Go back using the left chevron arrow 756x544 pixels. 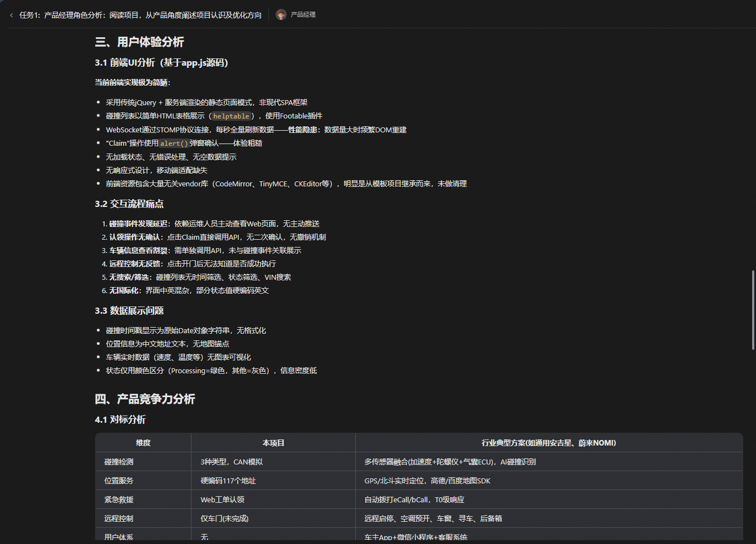click(11, 15)
